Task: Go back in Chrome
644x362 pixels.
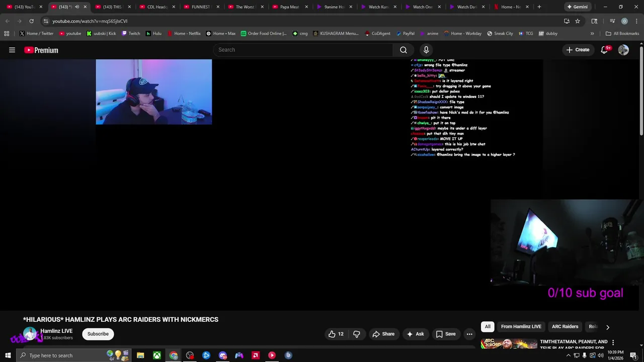Action: (7, 21)
